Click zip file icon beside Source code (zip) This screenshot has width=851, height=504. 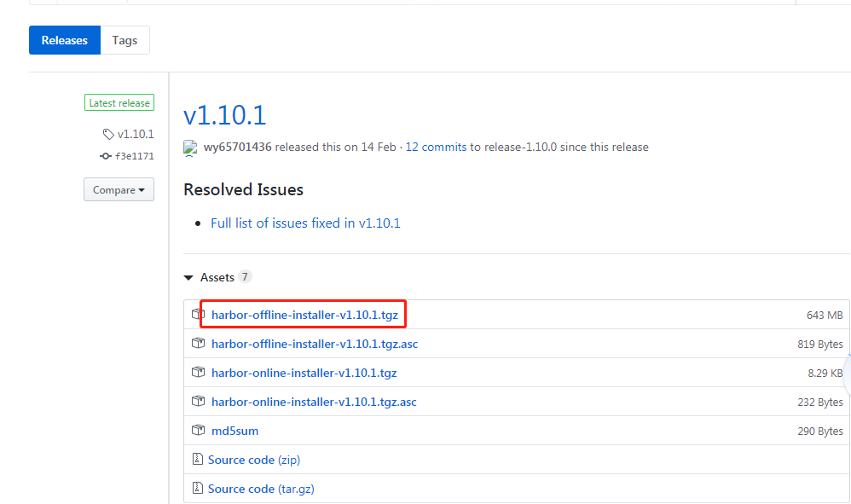click(198, 459)
